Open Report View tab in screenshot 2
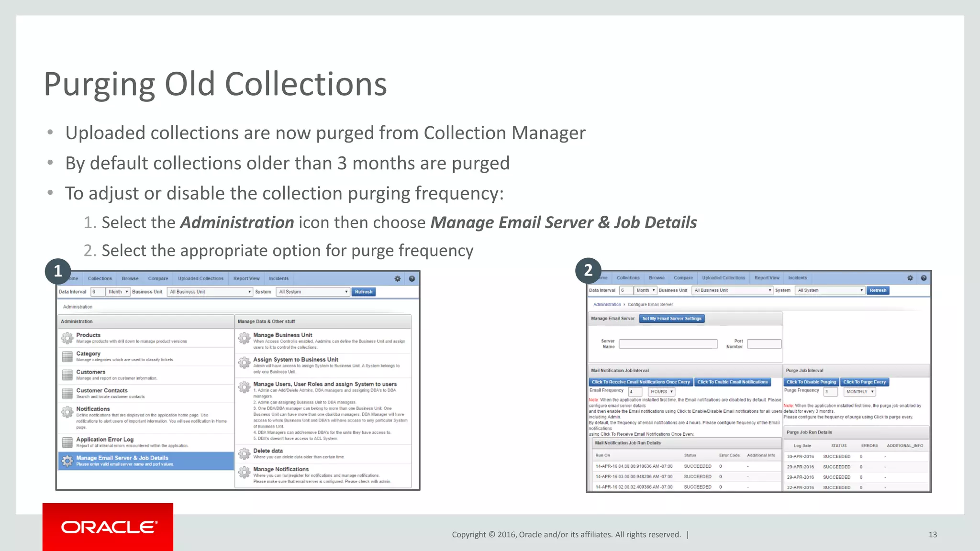Viewport: 980px width, 551px height. coord(767,278)
